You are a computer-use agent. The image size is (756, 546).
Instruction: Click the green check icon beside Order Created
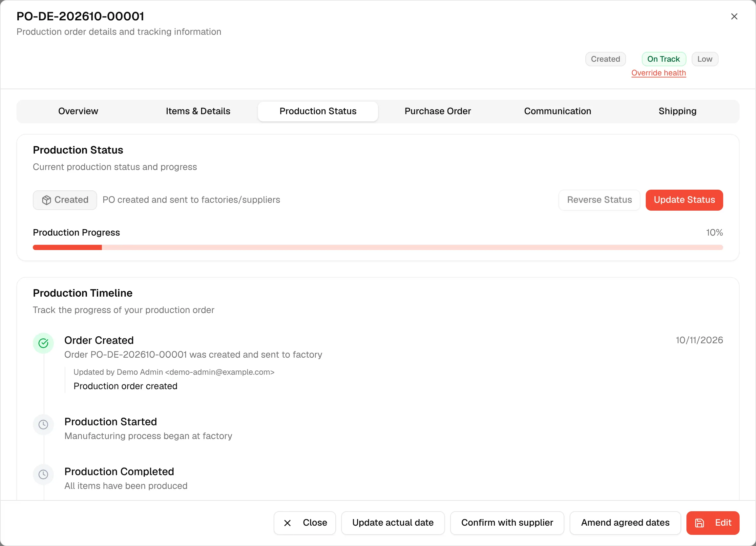(43, 343)
